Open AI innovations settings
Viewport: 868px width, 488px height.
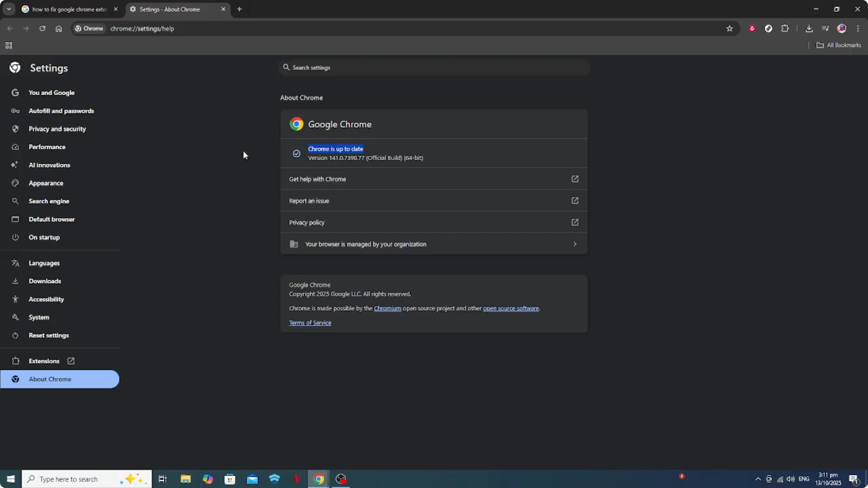(x=49, y=165)
